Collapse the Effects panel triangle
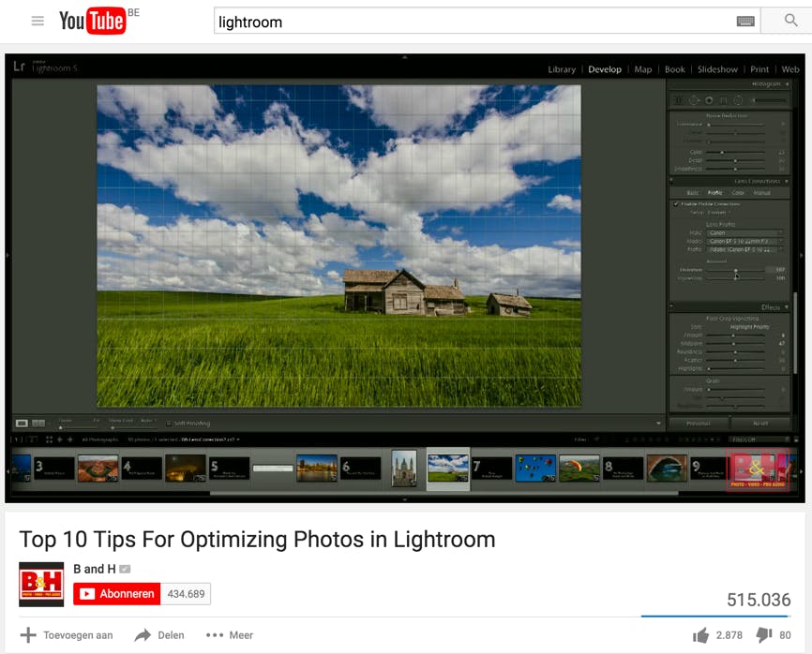 pyautogui.click(x=787, y=306)
